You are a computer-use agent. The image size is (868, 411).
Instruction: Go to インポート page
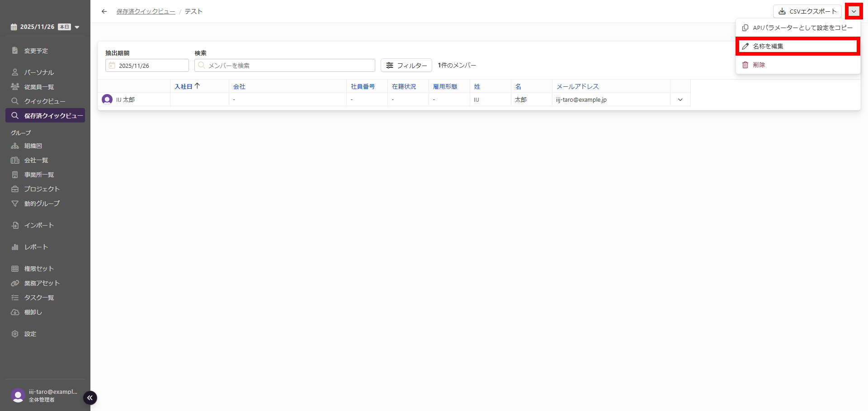(x=39, y=225)
